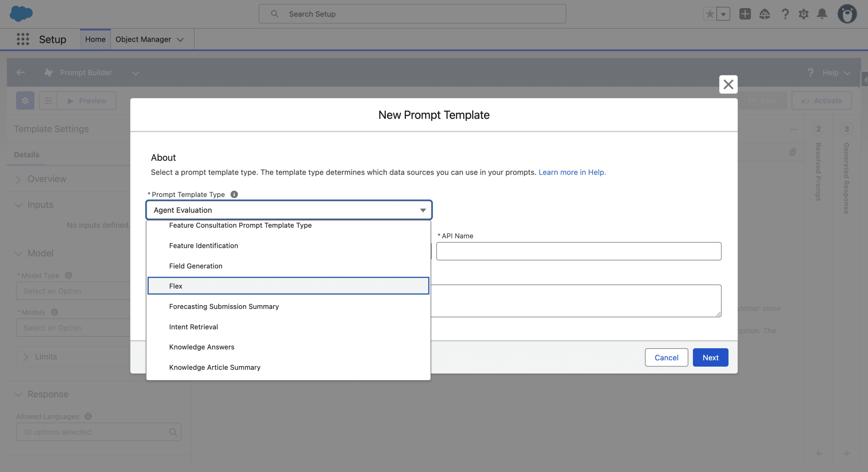
Task: Open the favorites list dropdown arrow
Action: (x=723, y=14)
